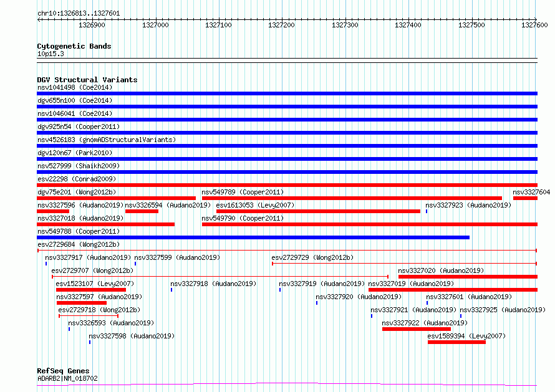Click ruler position 1327000

(155, 25)
